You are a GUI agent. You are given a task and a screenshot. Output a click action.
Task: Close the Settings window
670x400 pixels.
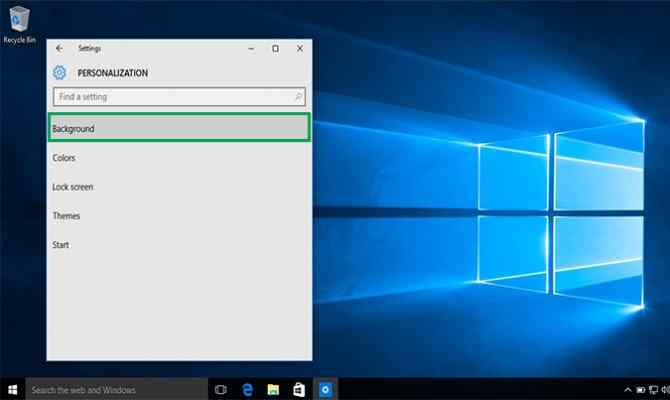pos(300,49)
